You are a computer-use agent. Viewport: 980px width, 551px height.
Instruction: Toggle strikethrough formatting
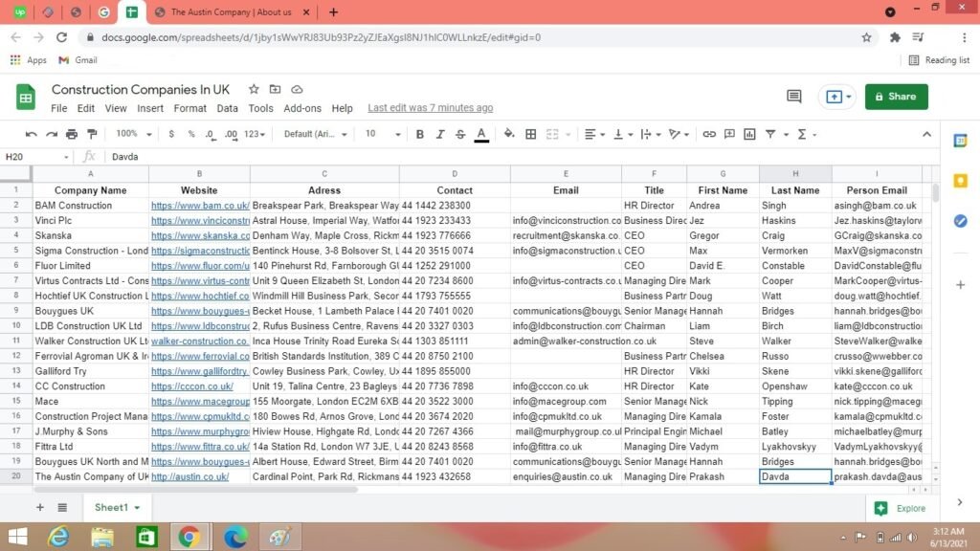[x=460, y=134]
